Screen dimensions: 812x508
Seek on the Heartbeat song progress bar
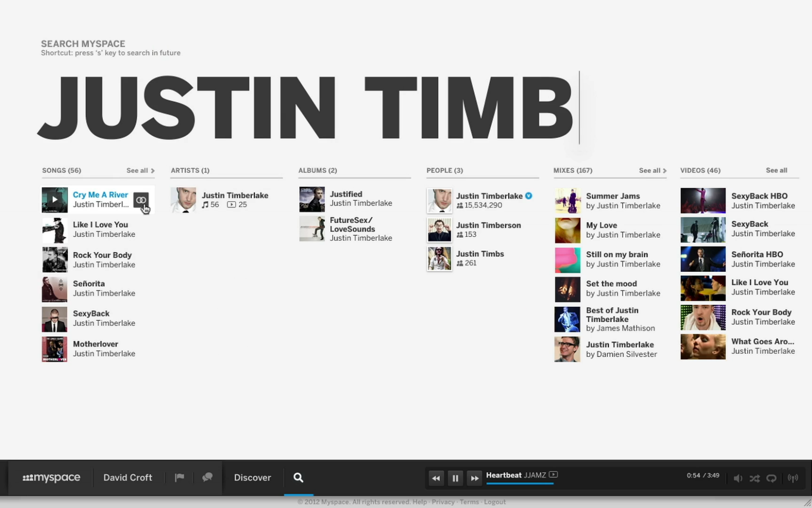[x=520, y=483]
